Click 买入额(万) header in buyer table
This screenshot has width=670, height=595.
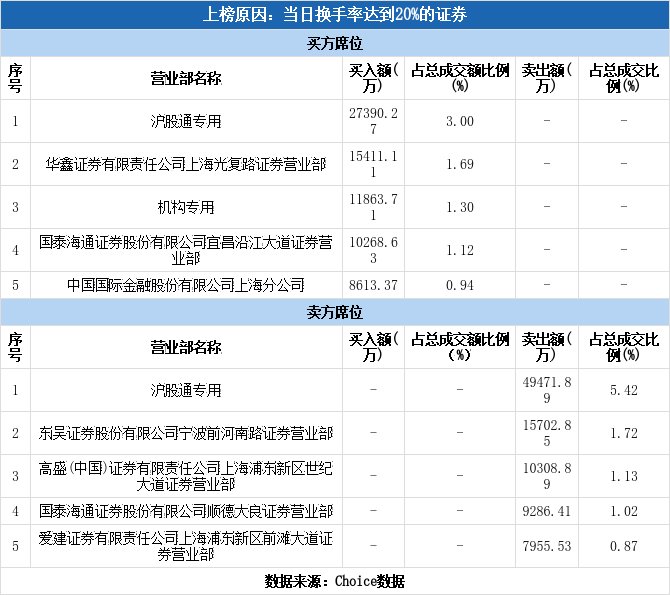[373, 78]
